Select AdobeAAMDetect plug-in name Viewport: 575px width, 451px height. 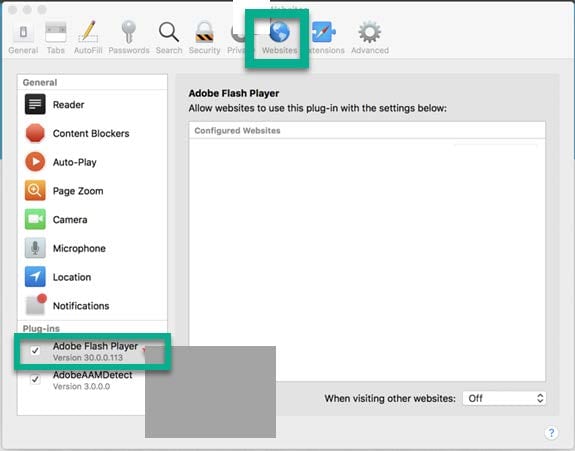click(x=93, y=375)
